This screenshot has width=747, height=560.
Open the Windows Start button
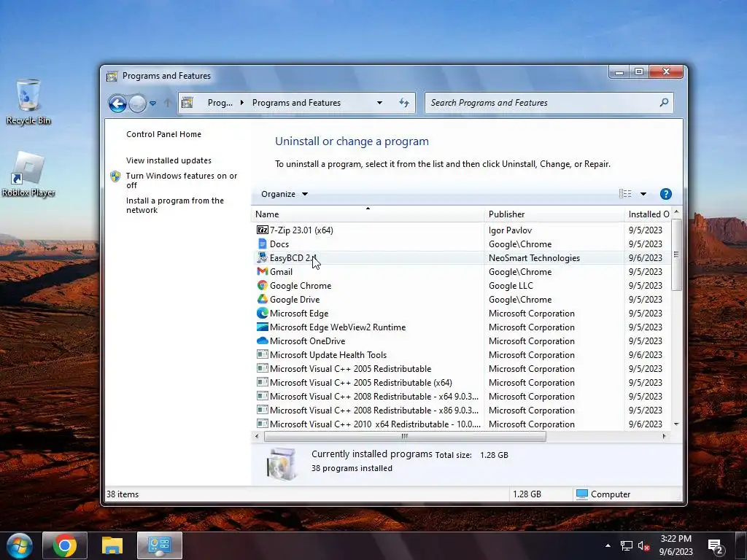[x=19, y=545]
